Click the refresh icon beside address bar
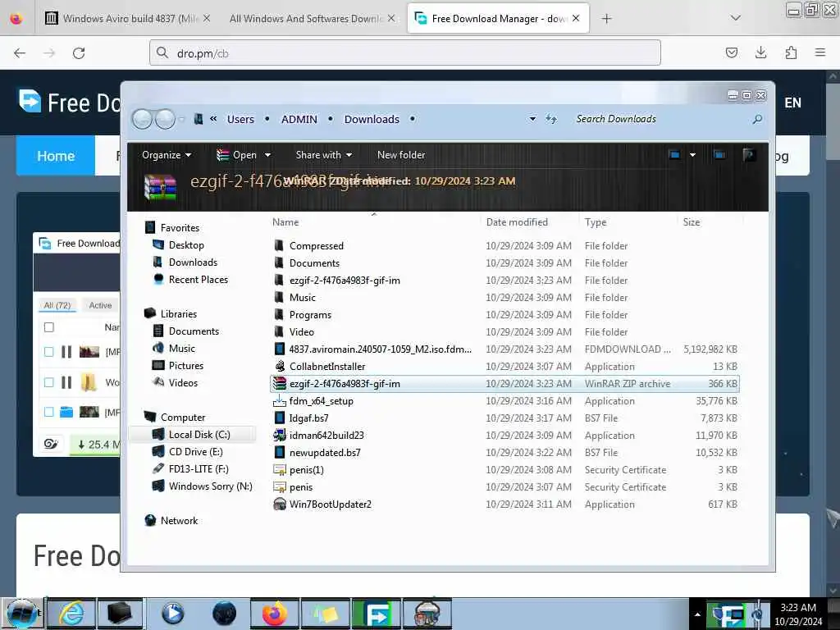The height and width of the screenshot is (630, 840). pos(550,119)
